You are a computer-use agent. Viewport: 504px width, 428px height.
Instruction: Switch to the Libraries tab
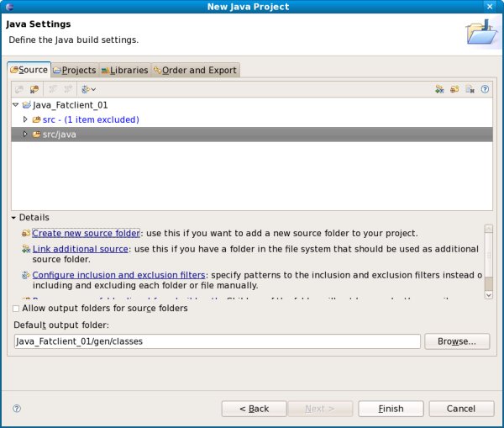tap(124, 70)
